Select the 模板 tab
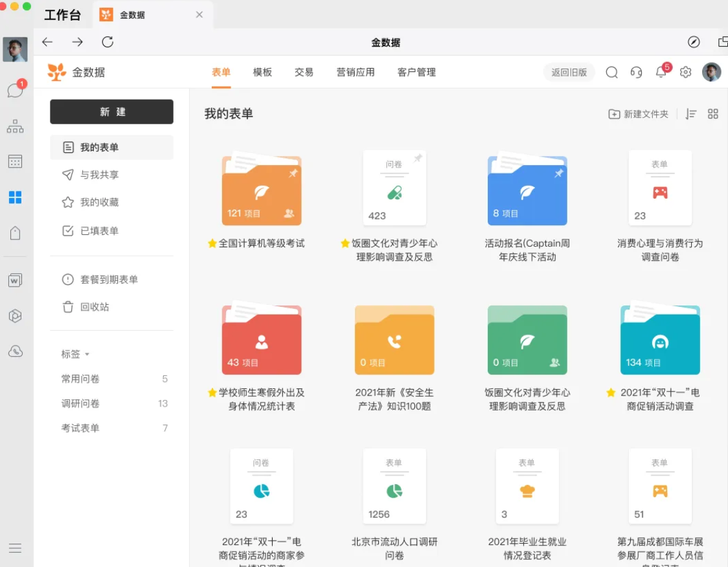 (262, 72)
